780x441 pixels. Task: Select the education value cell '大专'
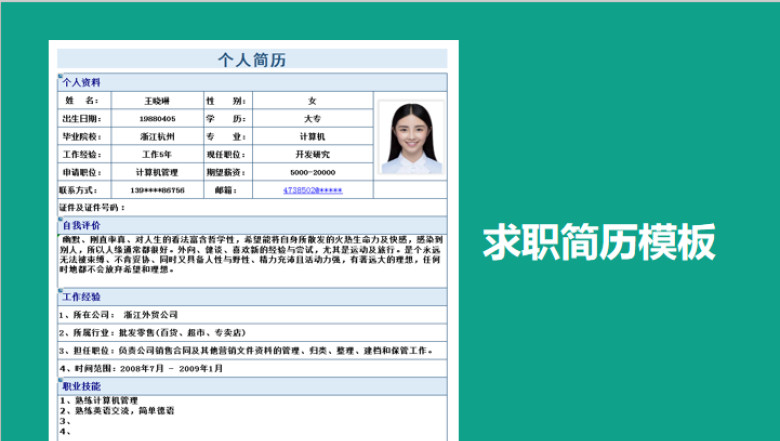pyautogui.click(x=312, y=118)
